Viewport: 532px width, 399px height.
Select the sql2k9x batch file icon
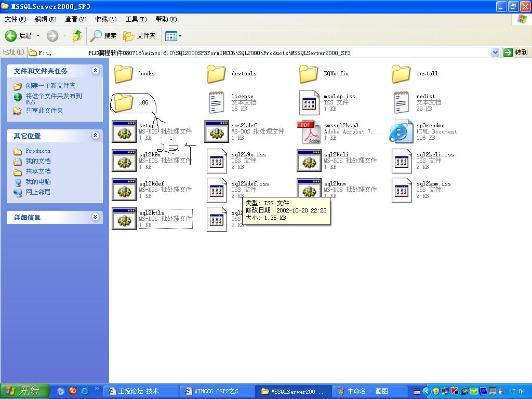pyautogui.click(x=124, y=161)
